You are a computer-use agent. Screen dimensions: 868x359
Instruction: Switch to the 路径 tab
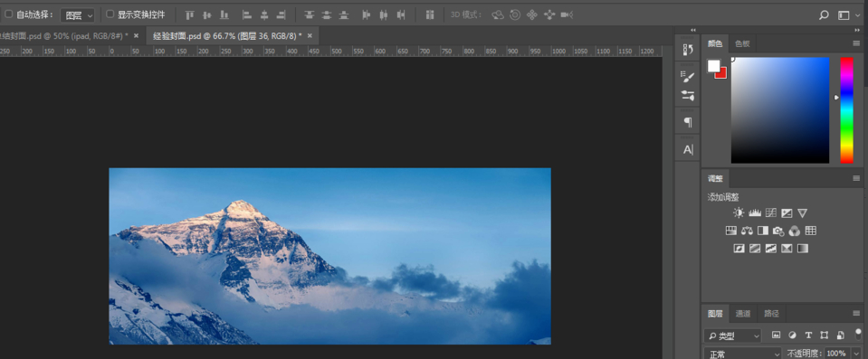coord(771,314)
